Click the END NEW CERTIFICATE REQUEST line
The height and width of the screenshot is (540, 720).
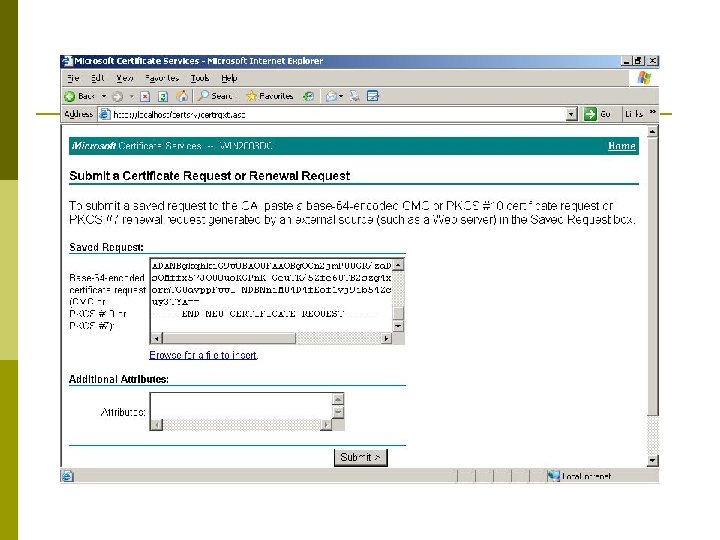click(x=264, y=314)
